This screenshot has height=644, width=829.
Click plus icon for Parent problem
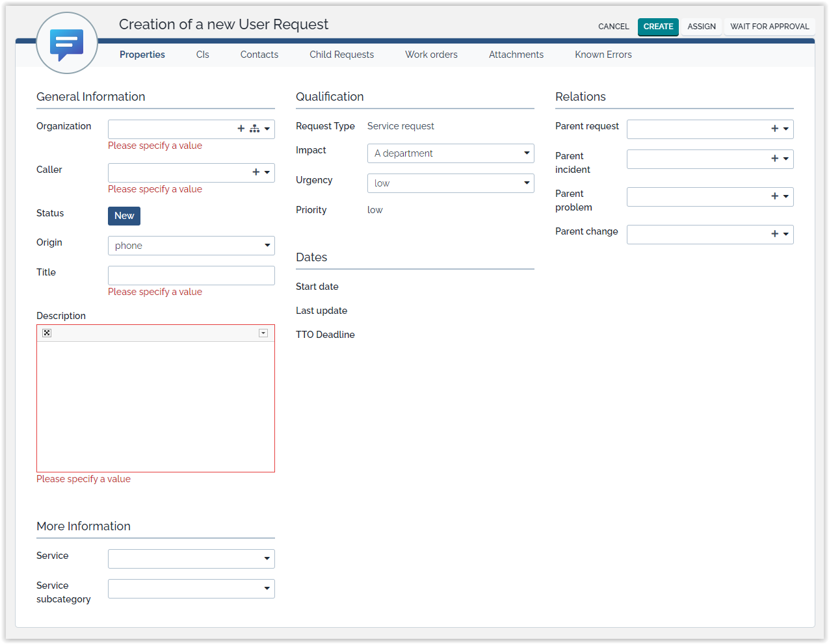point(774,196)
